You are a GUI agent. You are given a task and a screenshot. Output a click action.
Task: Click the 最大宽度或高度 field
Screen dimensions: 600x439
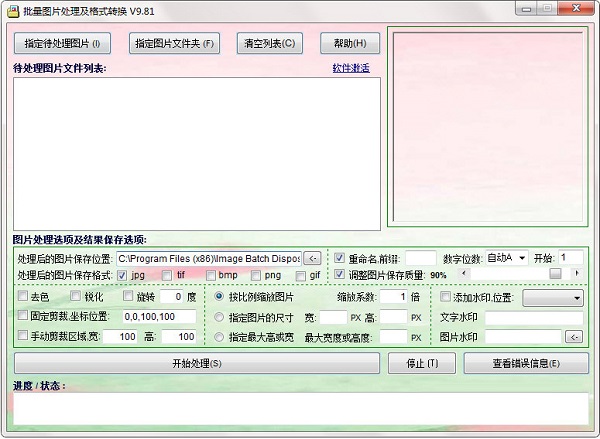tap(393, 337)
